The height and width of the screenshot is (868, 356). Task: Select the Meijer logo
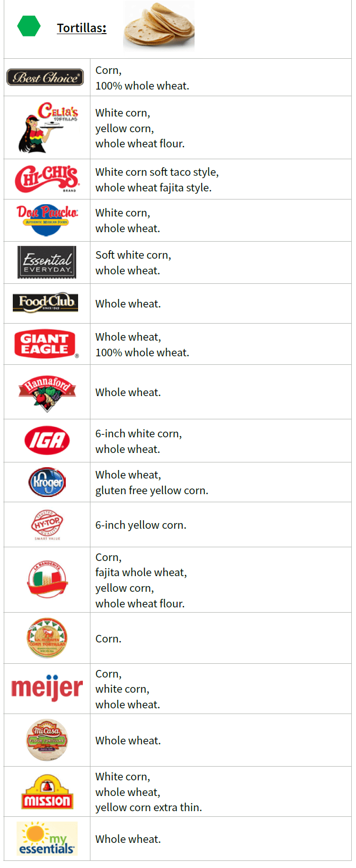click(x=47, y=688)
